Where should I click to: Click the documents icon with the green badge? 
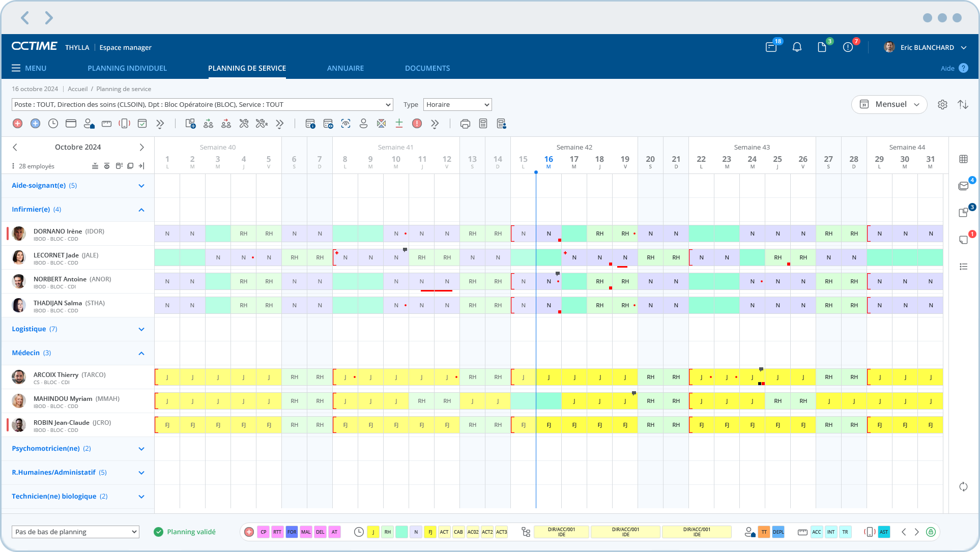coord(822,47)
